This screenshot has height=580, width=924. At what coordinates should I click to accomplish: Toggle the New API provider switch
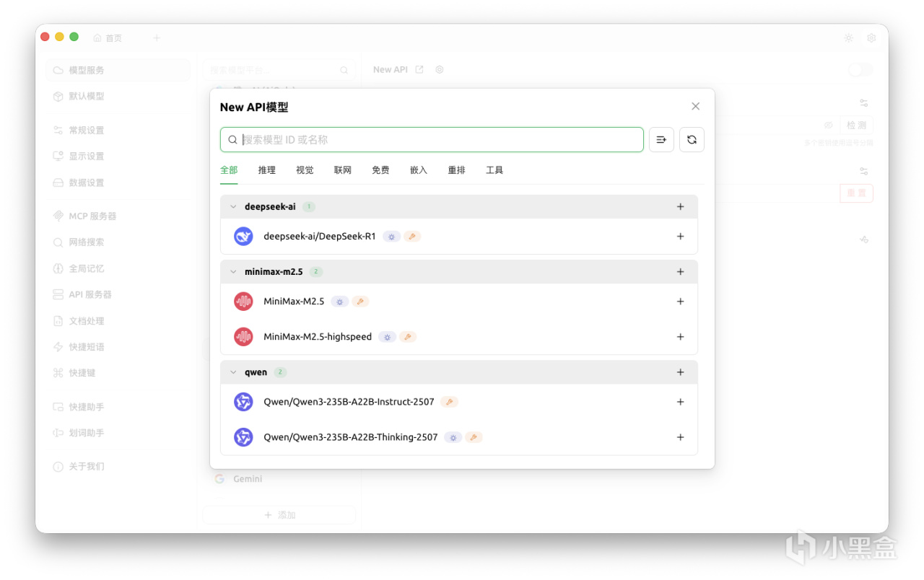click(x=860, y=70)
